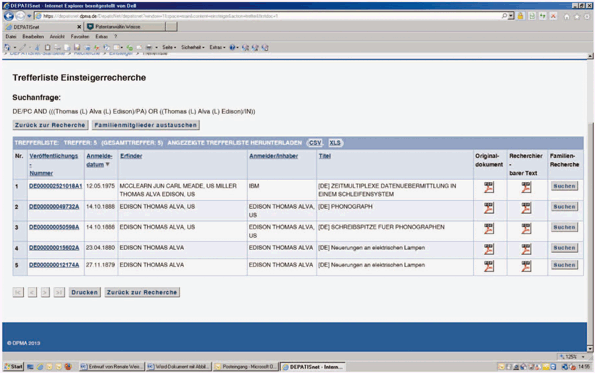
Task: Open IE tools gear icon
Action: [587, 16]
